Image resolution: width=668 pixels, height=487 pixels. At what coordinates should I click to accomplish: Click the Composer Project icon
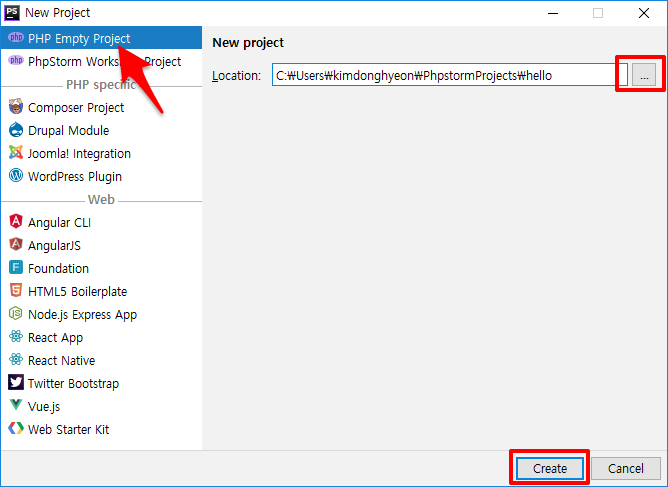coord(16,107)
